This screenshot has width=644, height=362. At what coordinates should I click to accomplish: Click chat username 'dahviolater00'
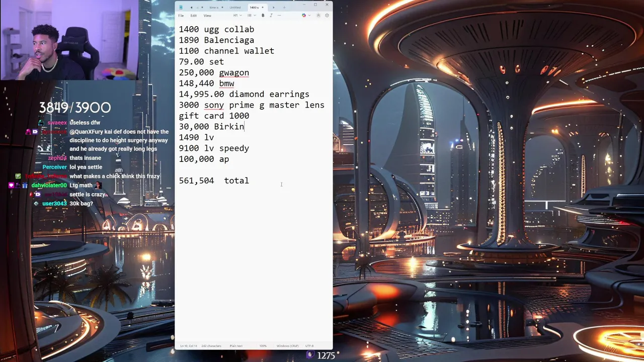49,186
